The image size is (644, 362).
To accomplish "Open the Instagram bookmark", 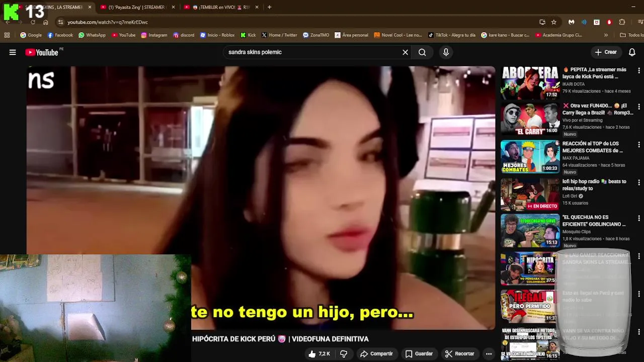I will pos(154,35).
